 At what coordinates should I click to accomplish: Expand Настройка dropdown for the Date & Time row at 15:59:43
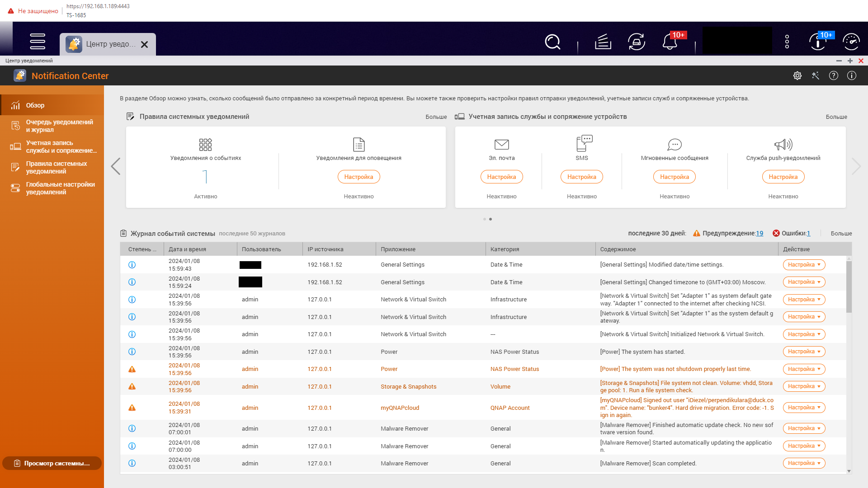coord(804,265)
